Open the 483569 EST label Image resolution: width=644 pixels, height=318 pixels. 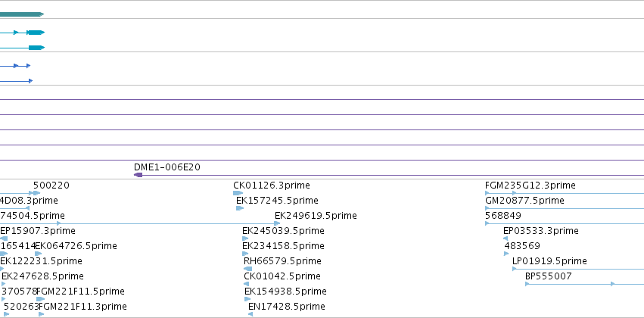click(522, 246)
